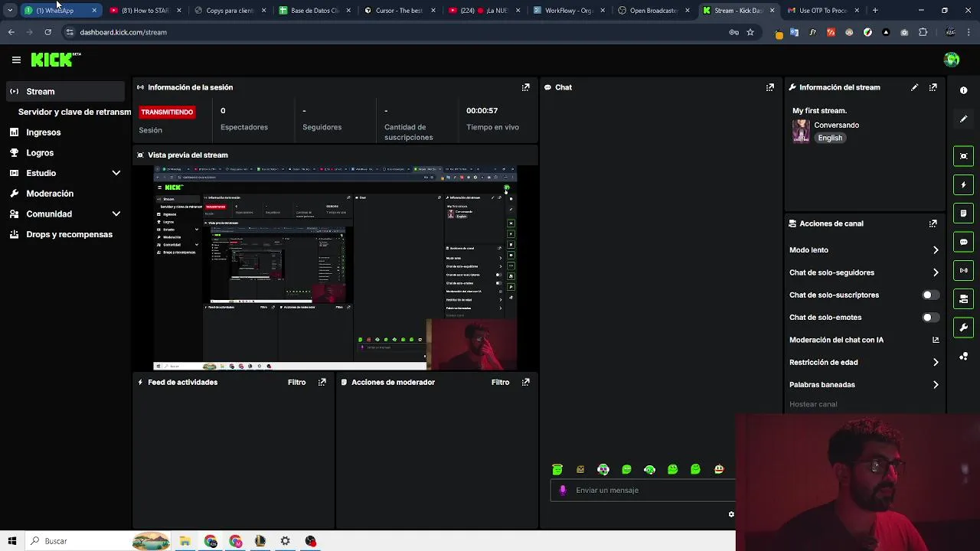Pop out the Chat panel
Viewport: 980px width, 551px height.
click(770, 87)
